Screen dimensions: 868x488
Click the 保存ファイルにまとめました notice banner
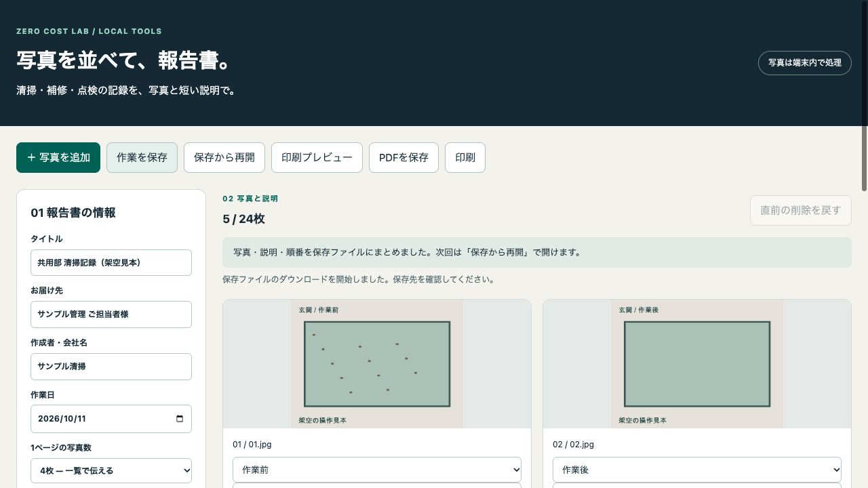tap(537, 252)
